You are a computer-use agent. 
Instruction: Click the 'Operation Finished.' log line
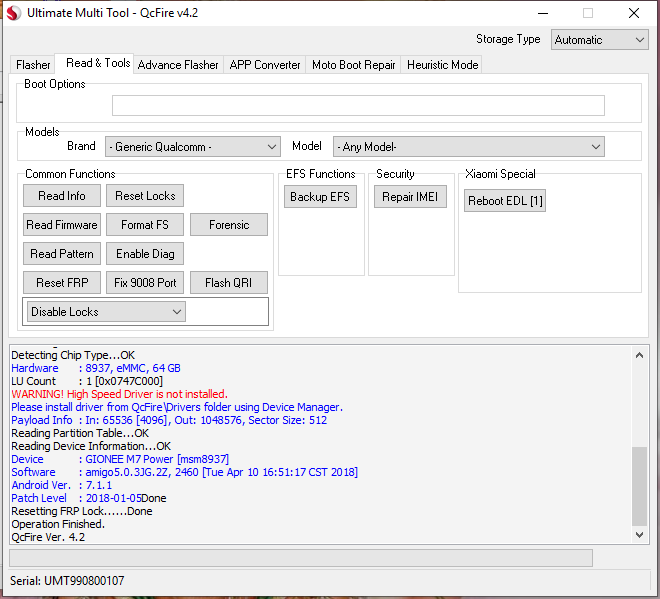click(58, 524)
